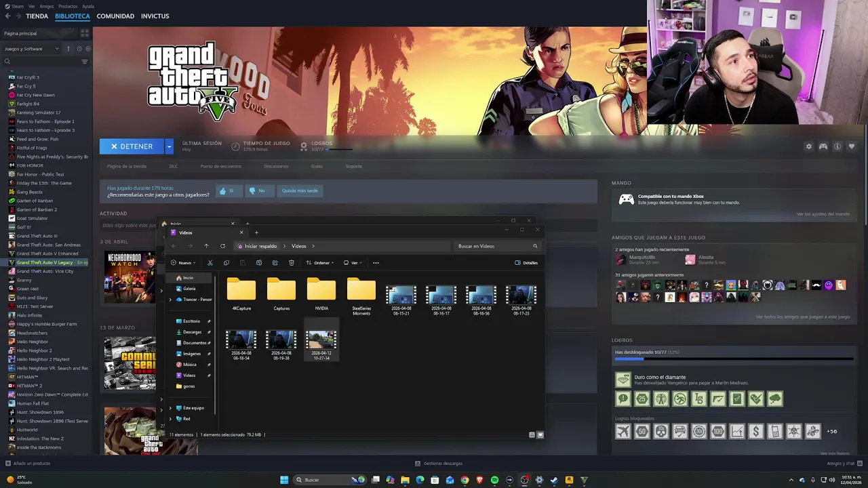Click Steam library grid view icon
This screenshot has height=488, width=868.
pos(85,33)
